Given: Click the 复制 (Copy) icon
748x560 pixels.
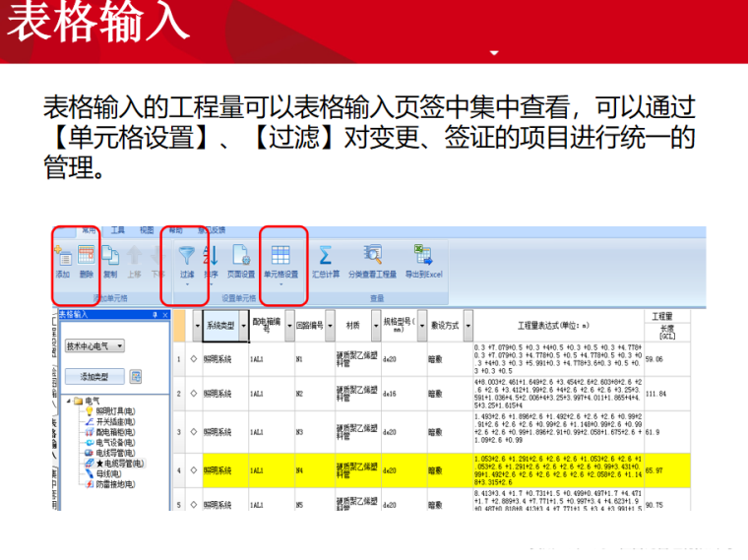Looking at the screenshot, I should point(110,258).
